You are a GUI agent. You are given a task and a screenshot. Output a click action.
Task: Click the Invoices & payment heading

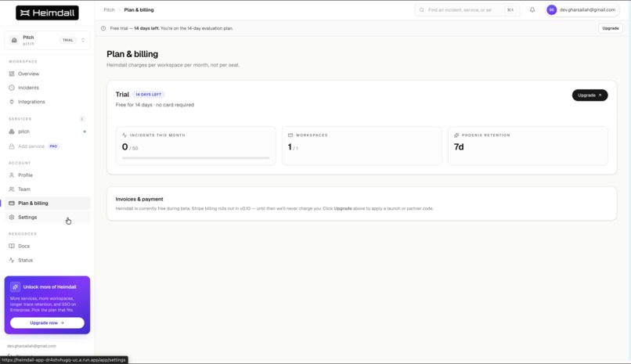(x=139, y=199)
